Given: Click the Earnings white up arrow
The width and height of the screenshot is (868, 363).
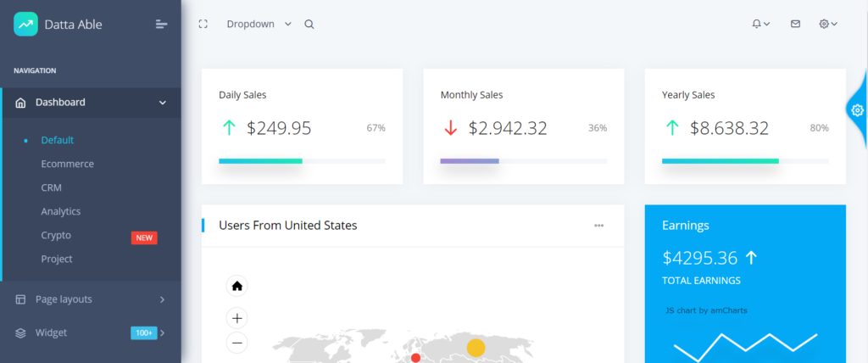Looking at the screenshot, I should coord(751,258).
